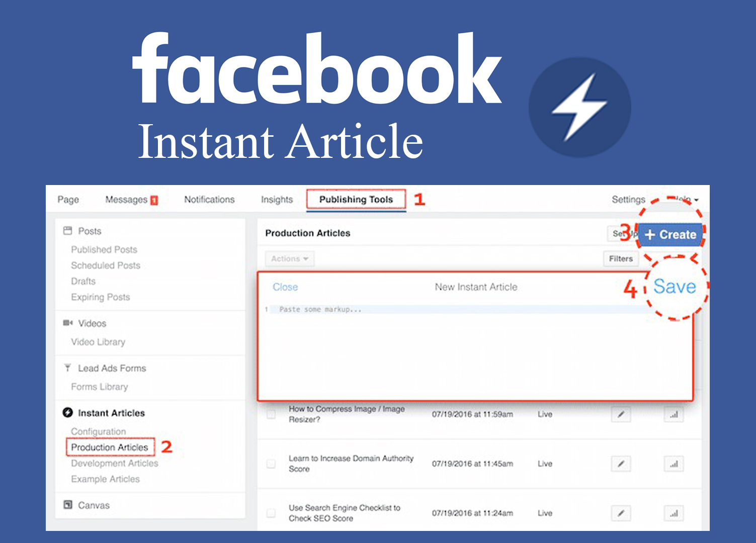Screen dimensions: 756x543
Task: Open the Instant Articles heading
Action: (111, 413)
